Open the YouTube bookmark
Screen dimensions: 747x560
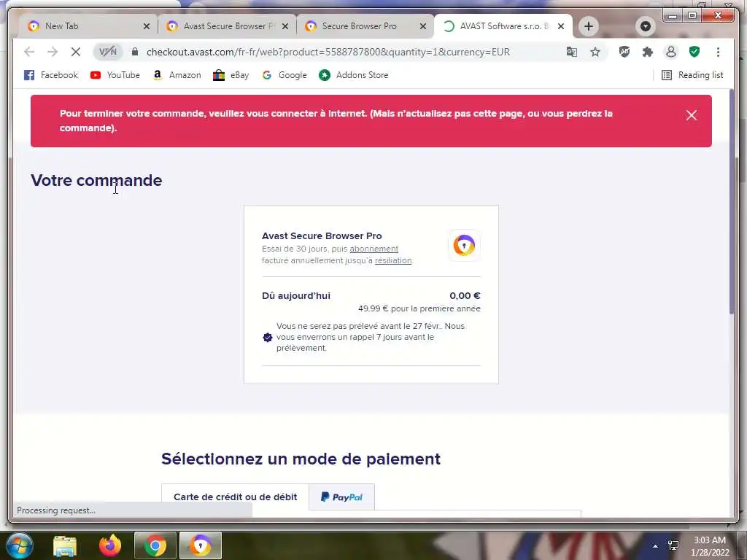(x=115, y=75)
